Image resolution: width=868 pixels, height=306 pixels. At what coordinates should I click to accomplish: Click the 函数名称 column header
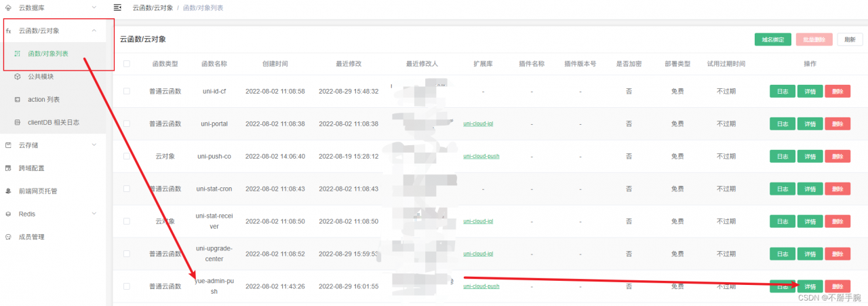pos(214,64)
